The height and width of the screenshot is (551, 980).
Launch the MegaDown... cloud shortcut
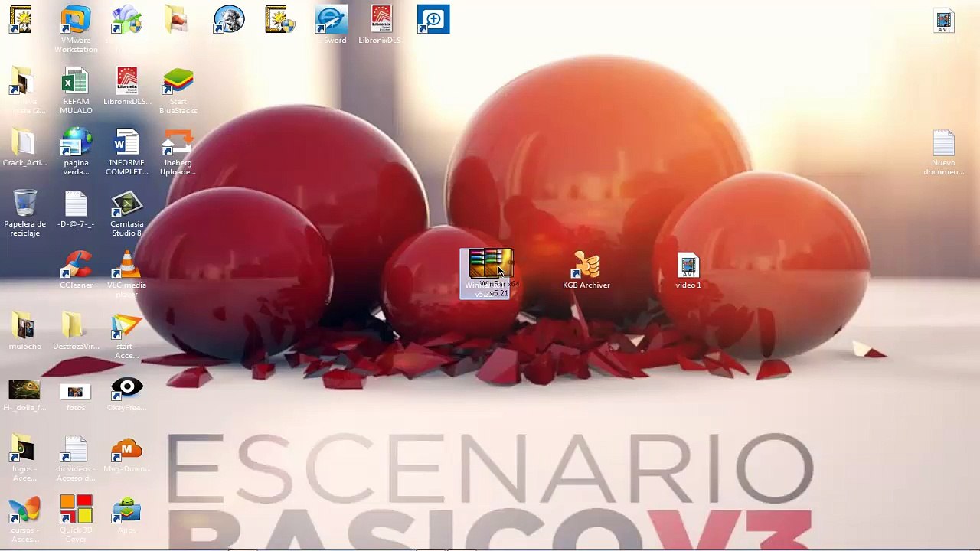pyautogui.click(x=127, y=454)
